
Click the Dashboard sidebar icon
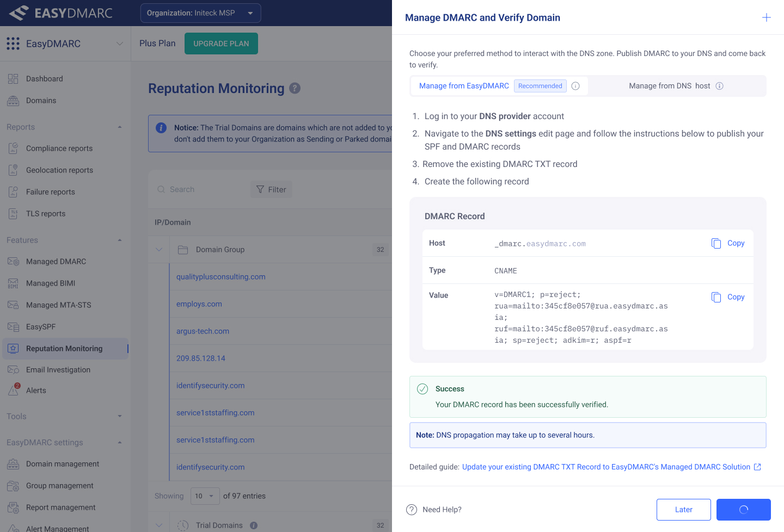coord(13,79)
